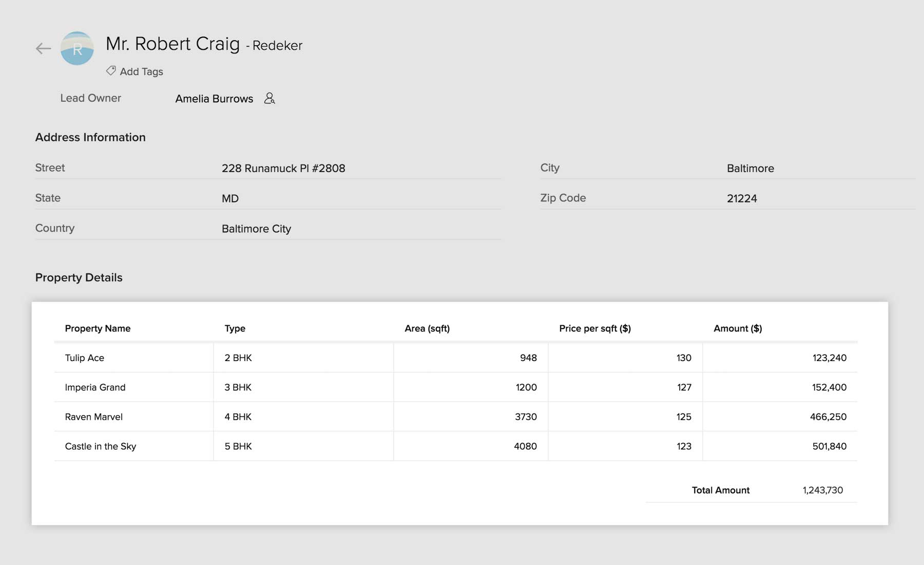Click the tag icon beside Add Tags

coord(111,70)
